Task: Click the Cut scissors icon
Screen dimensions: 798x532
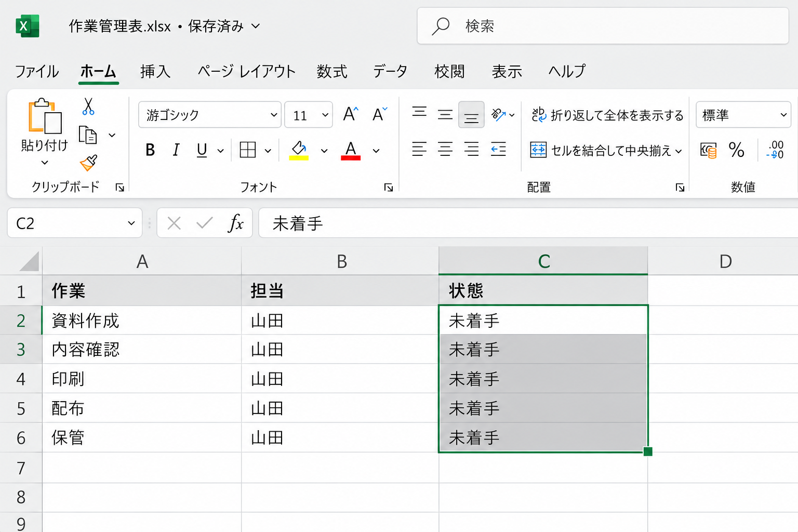Action: [x=88, y=107]
